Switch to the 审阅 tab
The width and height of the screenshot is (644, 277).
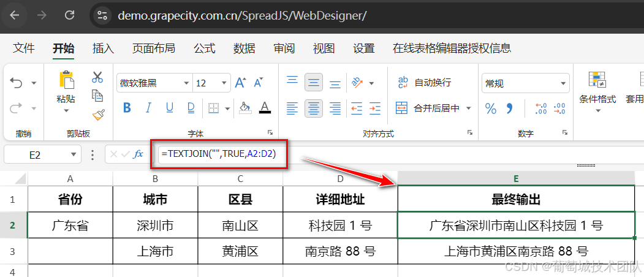(x=284, y=48)
